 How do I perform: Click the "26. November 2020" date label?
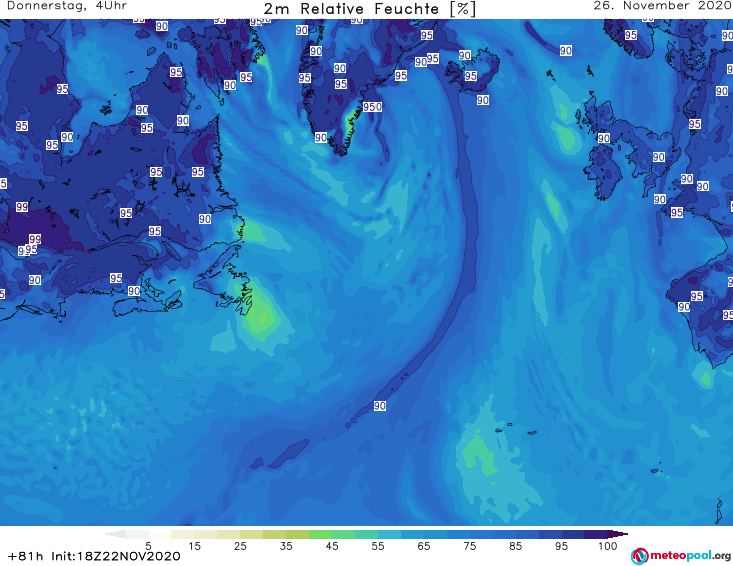tap(662, 6)
